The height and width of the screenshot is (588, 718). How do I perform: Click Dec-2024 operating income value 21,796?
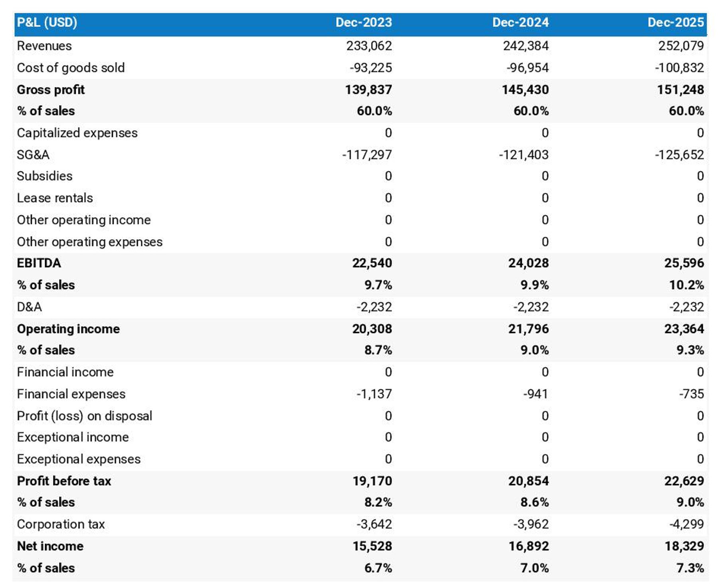[x=528, y=329]
